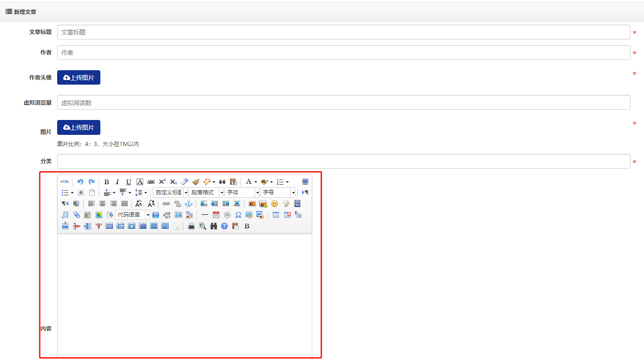The height and width of the screenshot is (359, 644).
Task: Upload a single image via editor toolbar
Action: [x=252, y=203]
